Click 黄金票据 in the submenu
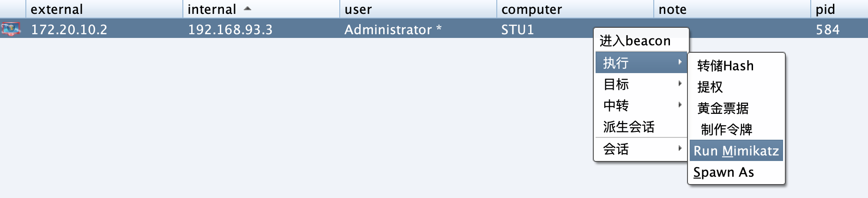This screenshot has height=198, width=868. pyautogui.click(x=723, y=108)
